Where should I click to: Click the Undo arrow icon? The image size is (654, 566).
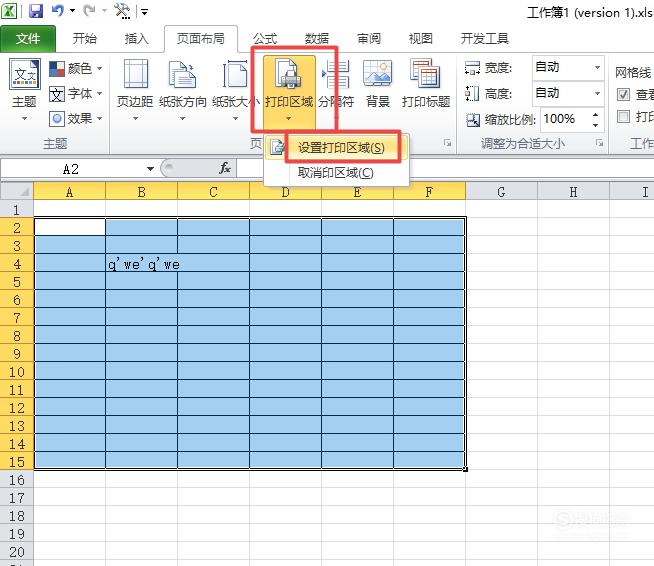click(x=58, y=10)
